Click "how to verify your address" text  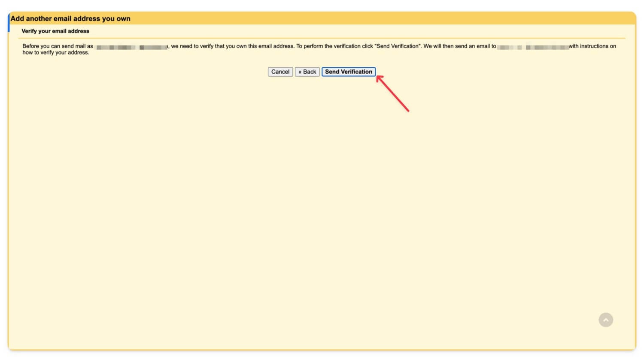(56, 52)
